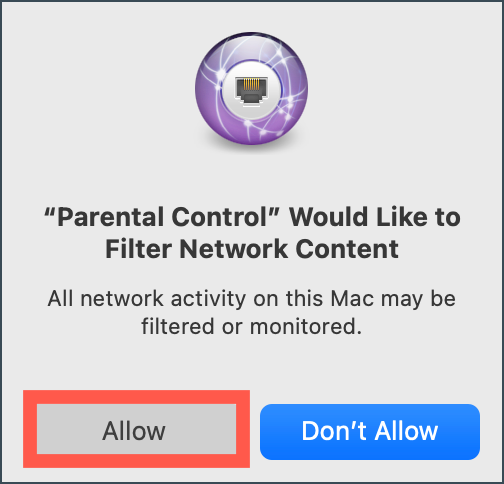Click the purple network globe icon
This screenshot has width=504, height=484.
(251, 89)
